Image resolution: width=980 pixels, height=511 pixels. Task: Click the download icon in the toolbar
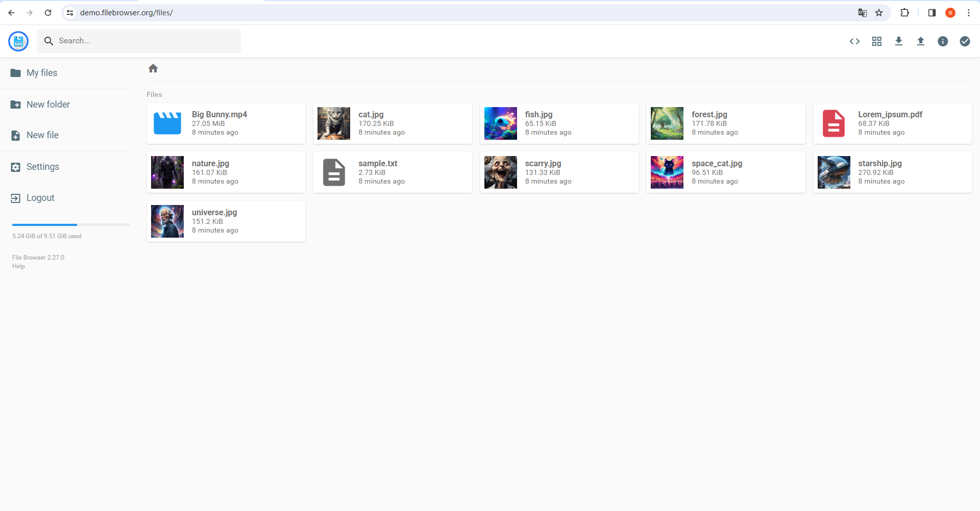899,41
